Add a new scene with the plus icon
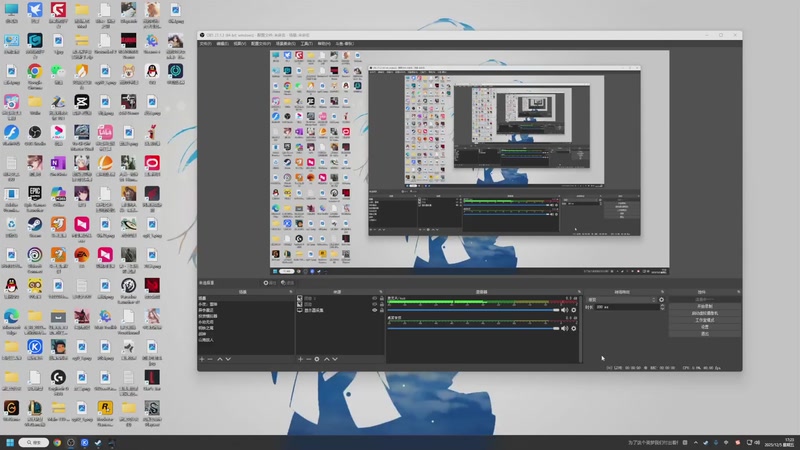800x450 pixels. coord(202,359)
